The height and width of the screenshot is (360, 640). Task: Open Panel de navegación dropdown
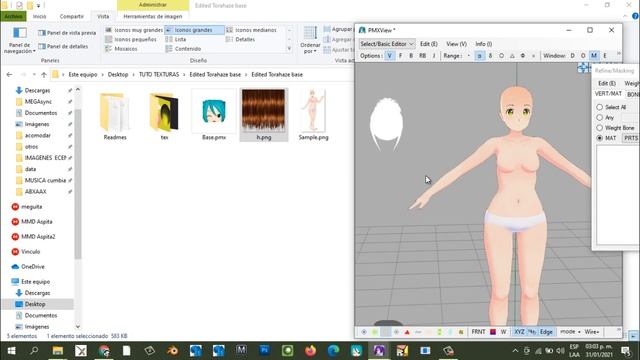click(19, 40)
